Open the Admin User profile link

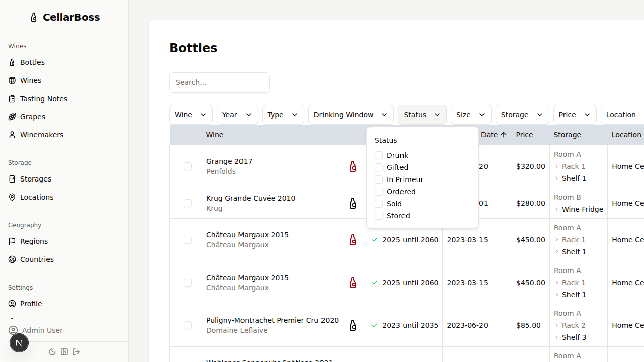tap(41, 330)
